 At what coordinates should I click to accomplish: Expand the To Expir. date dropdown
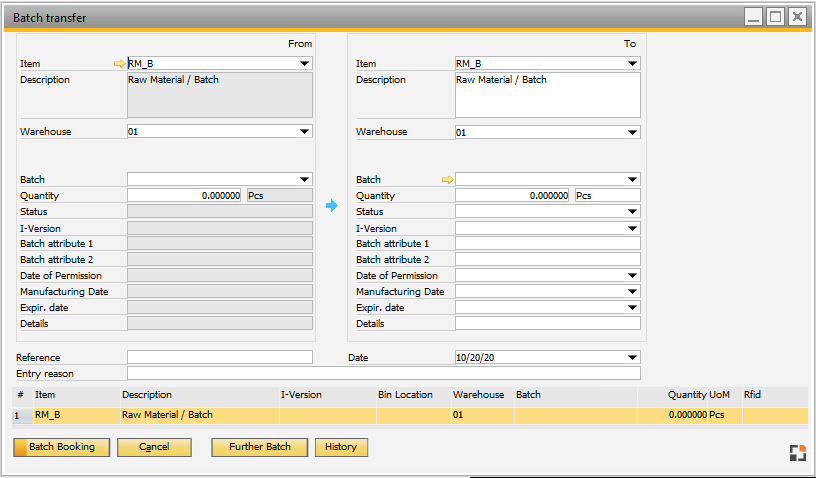pos(632,308)
